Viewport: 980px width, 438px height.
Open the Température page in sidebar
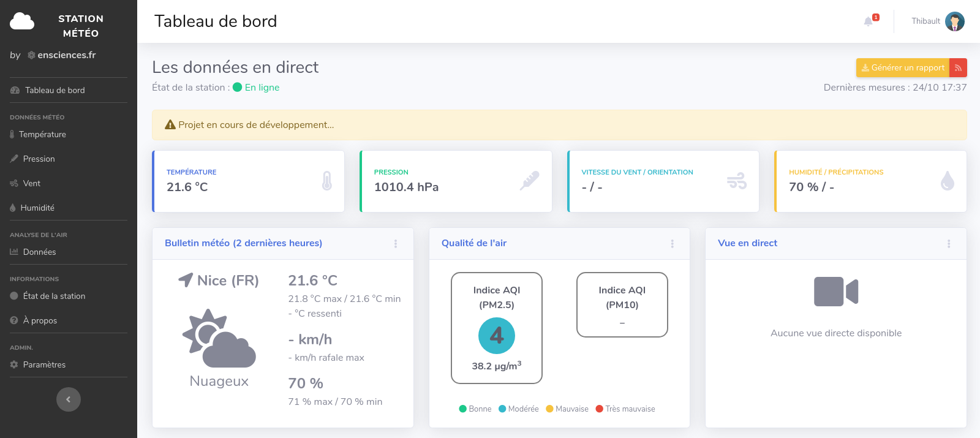(42, 134)
